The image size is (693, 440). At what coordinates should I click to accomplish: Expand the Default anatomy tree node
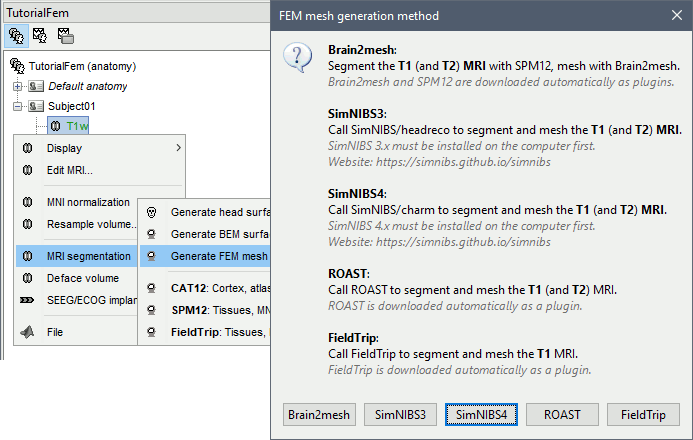[x=17, y=86]
